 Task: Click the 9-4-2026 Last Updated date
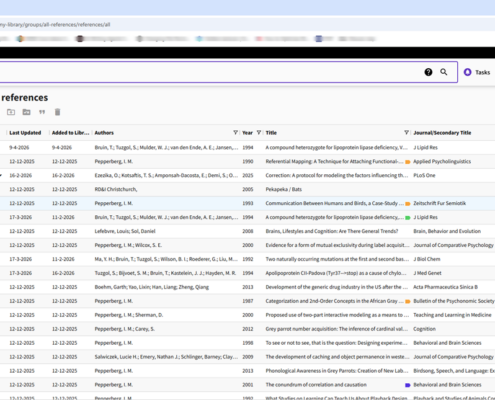pos(19,147)
